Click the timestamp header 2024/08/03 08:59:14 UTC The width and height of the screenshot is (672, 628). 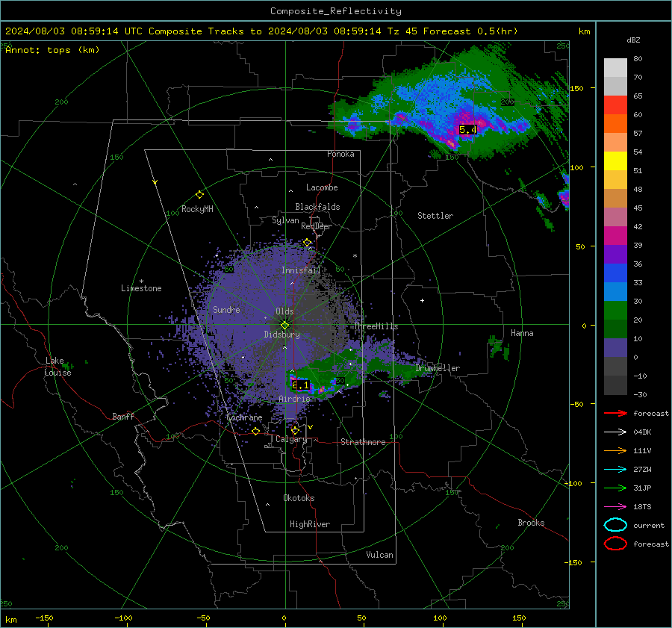74,31
